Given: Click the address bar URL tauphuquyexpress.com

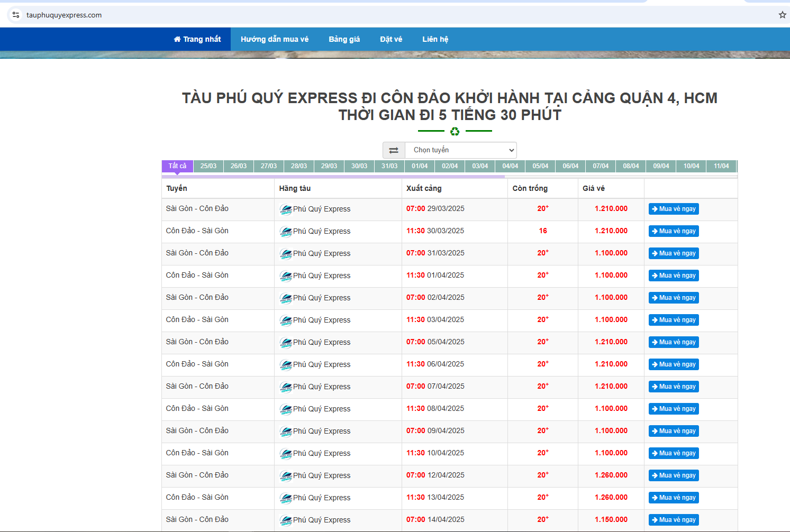Looking at the screenshot, I should tap(64, 15).
